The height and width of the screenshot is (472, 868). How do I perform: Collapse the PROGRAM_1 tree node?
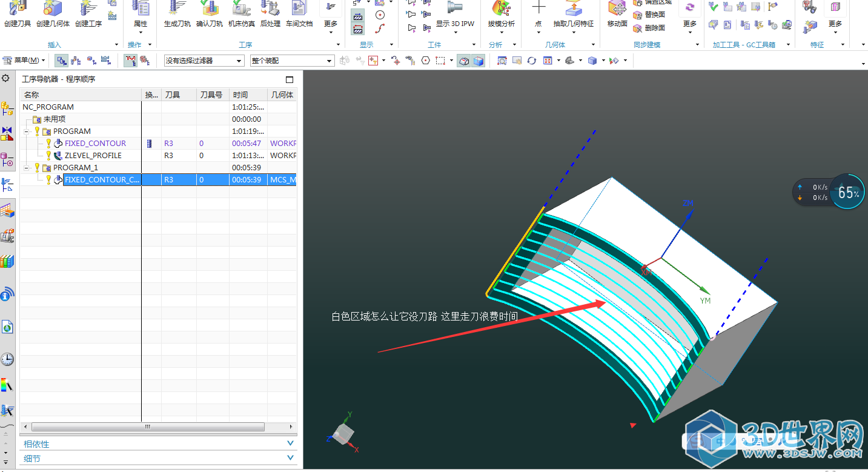27,168
